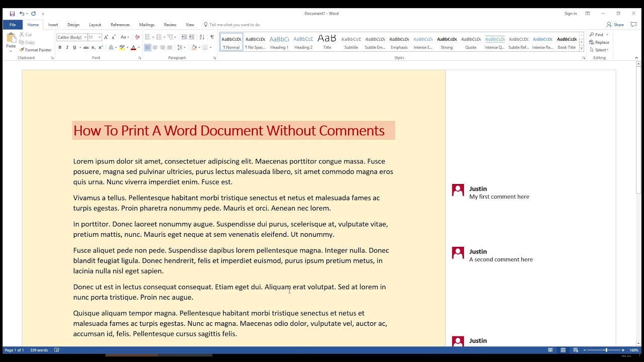Click the text highlight color button
Screen dimensions: 644x362
[122, 47]
